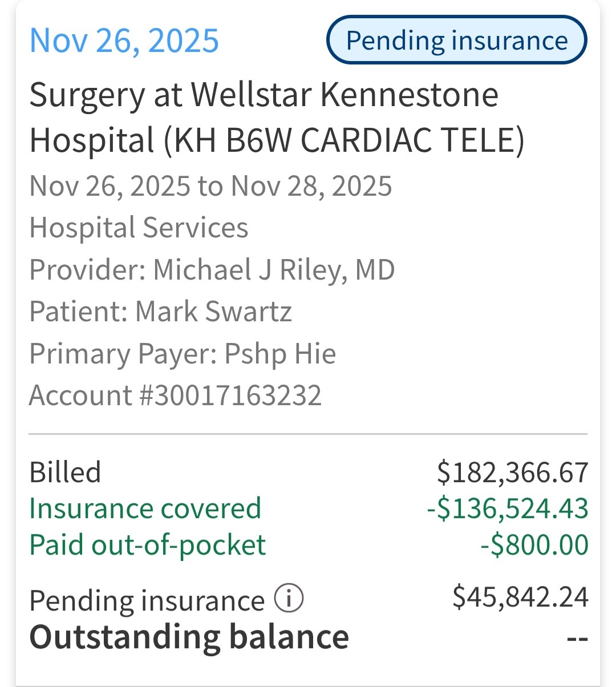Image resolution: width=616 pixels, height=687 pixels.
Task: Click the Outstanding balance heading
Action: [x=189, y=637]
